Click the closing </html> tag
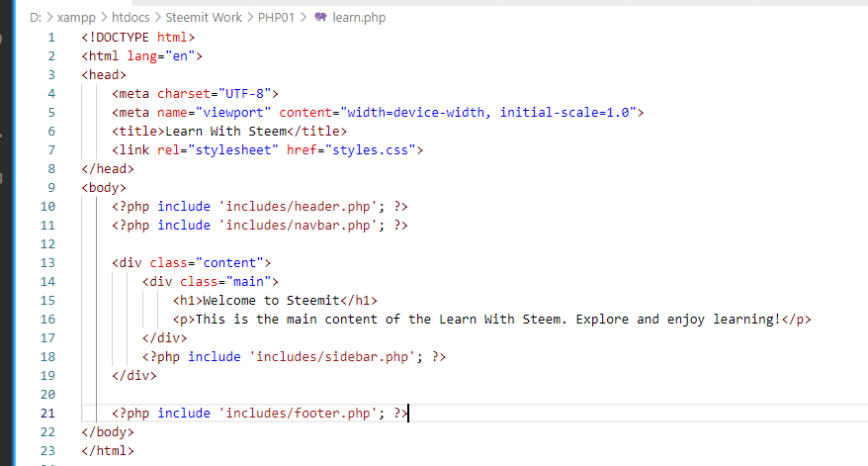 (108, 451)
